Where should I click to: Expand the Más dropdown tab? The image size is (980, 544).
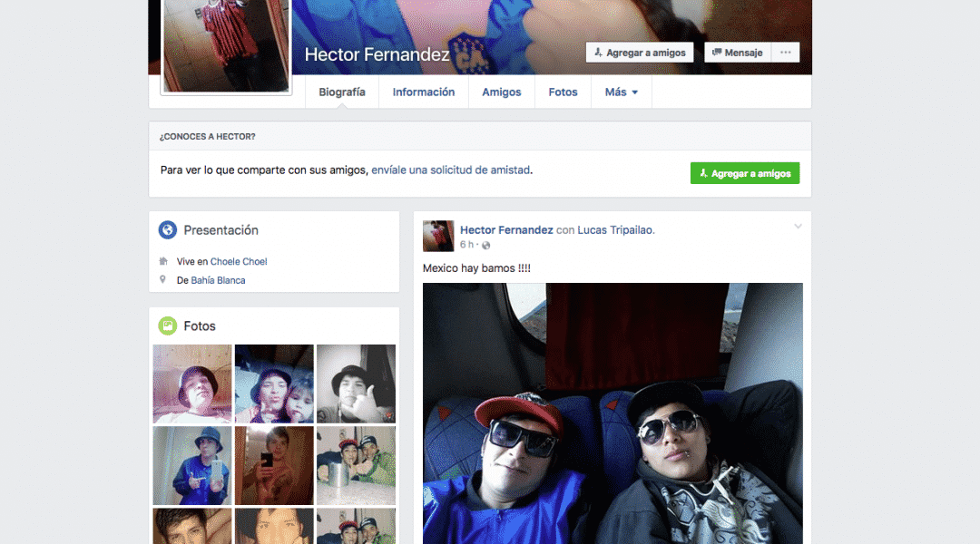(x=622, y=92)
